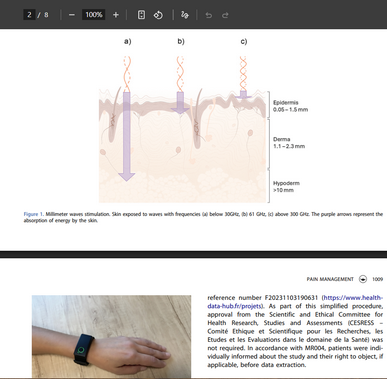The width and height of the screenshot is (387, 379).
Task: Redo the last annotation
Action: (x=225, y=15)
